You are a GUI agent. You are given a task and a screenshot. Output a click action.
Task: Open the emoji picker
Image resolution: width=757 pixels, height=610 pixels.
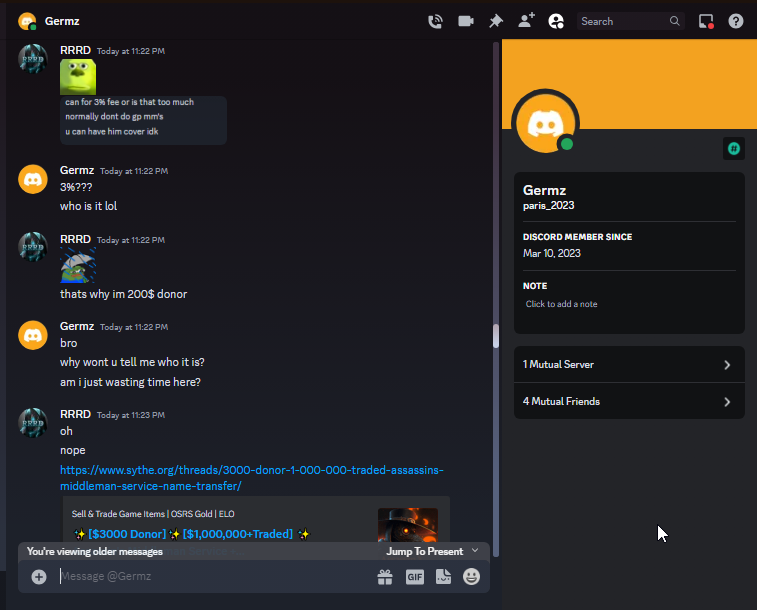click(x=471, y=576)
